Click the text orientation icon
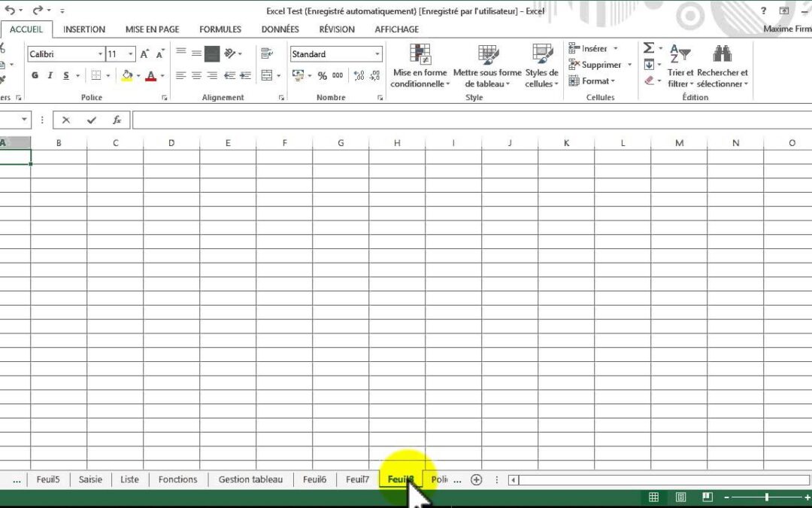This screenshot has height=508, width=812. pyautogui.click(x=231, y=53)
